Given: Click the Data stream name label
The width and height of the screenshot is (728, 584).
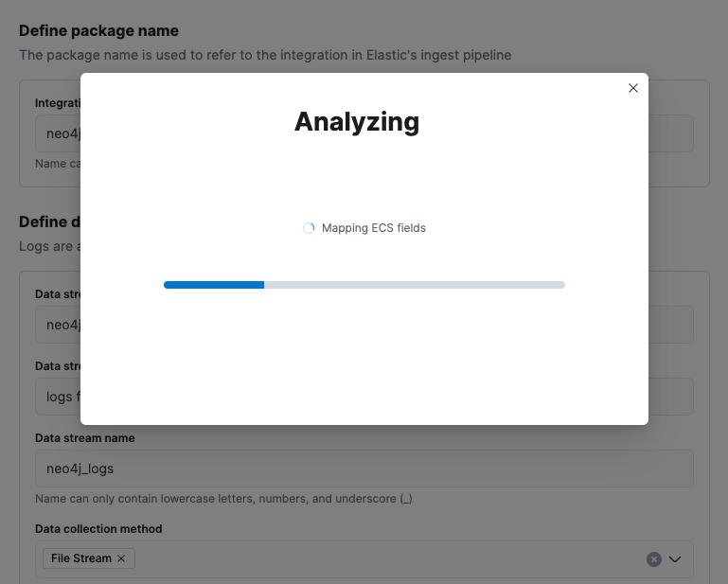Looking at the screenshot, I should click(x=84, y=438).
